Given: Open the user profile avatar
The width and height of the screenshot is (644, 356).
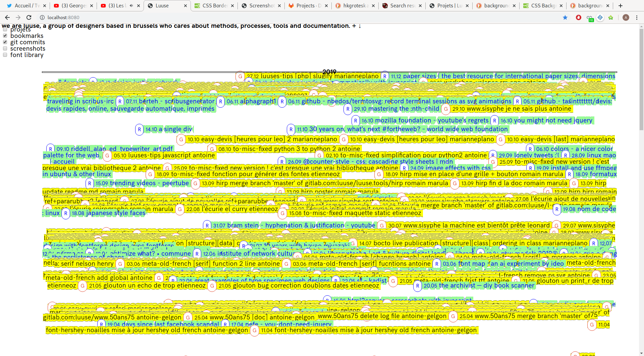Looking at the screenshot, I should 626,17.
